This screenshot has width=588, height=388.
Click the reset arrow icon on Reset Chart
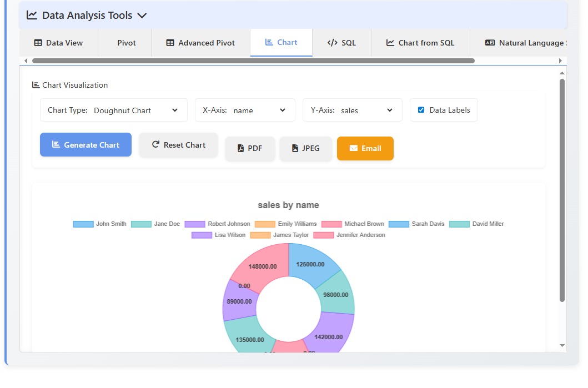pyautogui.click(x=155, y=145)
